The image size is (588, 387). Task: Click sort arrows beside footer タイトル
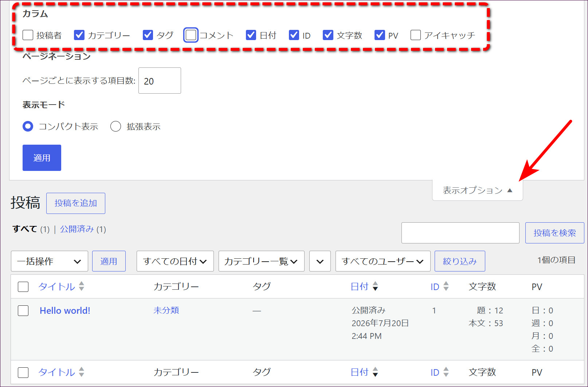click(82, 372)
